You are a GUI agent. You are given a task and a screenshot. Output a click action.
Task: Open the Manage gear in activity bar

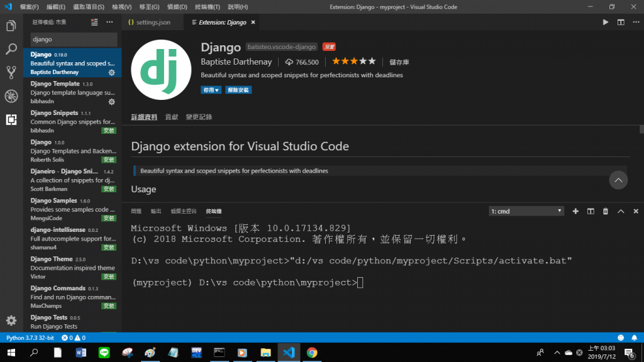tap(11, 320)
